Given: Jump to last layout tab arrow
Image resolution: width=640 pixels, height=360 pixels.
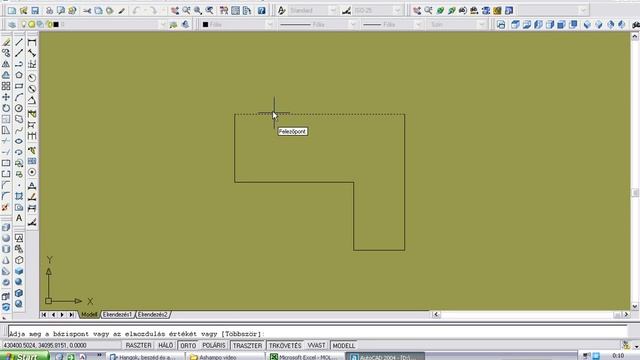Looking at the screenshot, I should click(x=72, y=315).
